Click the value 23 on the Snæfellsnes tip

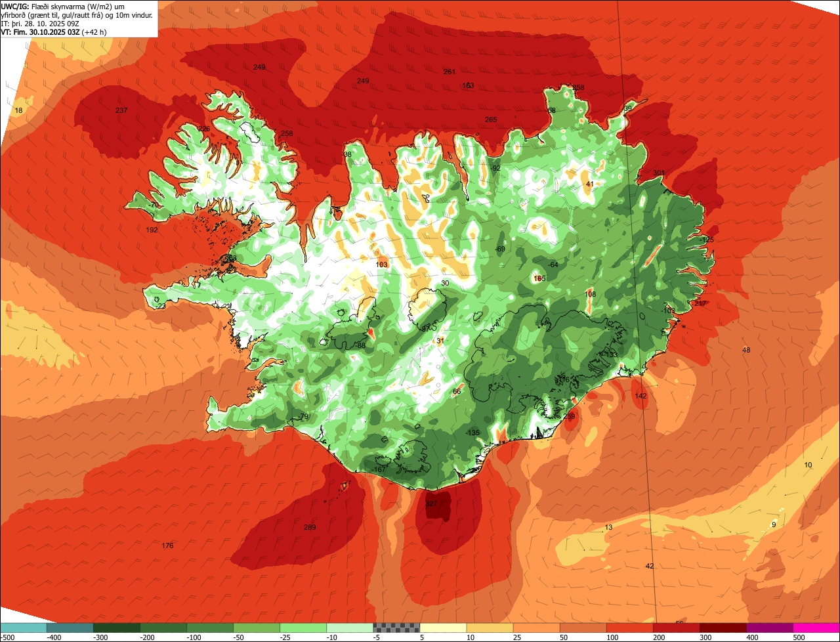point(161,306)
